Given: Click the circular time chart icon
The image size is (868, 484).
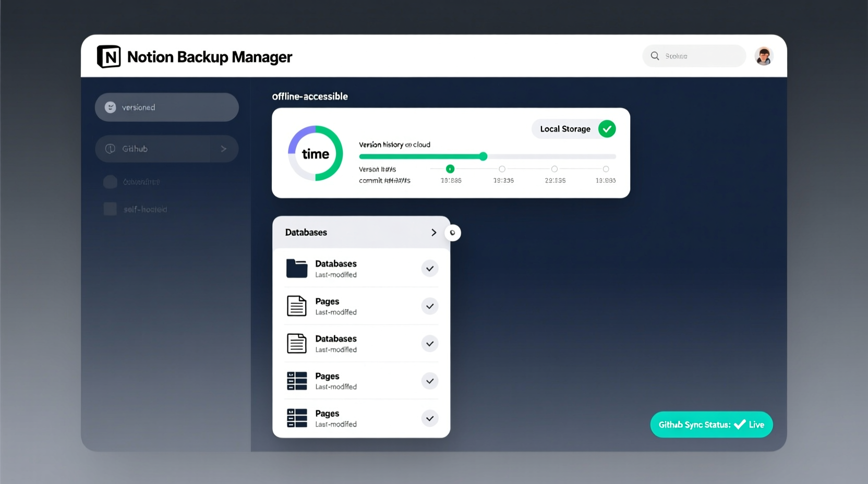Looking at the screenshot, I should 315,153.
